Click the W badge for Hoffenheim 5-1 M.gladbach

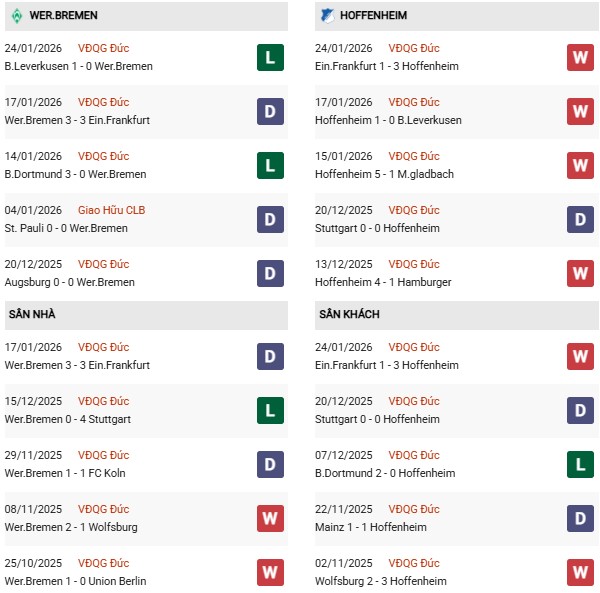[x=580, y=165]
